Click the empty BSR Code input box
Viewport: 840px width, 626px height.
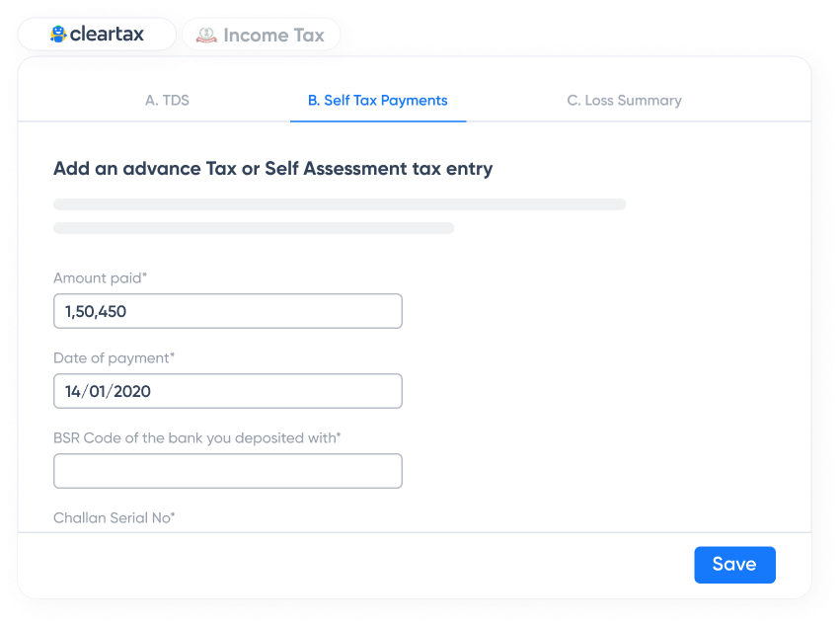click(x=227, y=471)
